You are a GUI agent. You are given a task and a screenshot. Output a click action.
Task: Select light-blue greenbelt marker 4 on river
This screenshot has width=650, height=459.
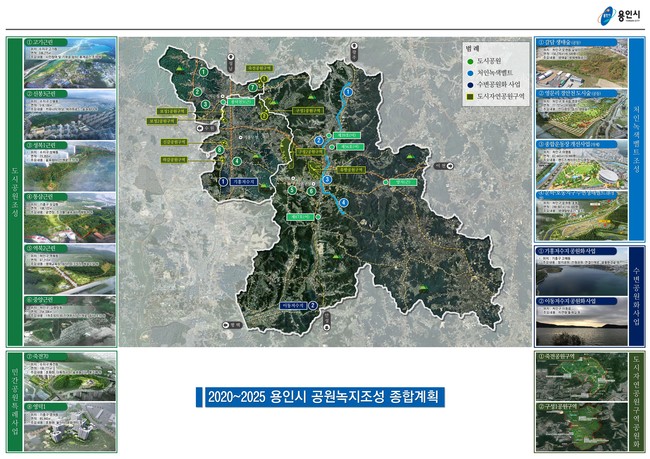click(x=344, y=202)
